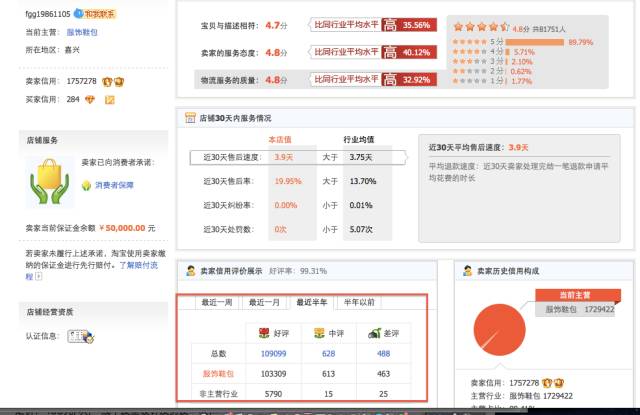Switch to the 最近一月 tab

[x=264, y=302]
